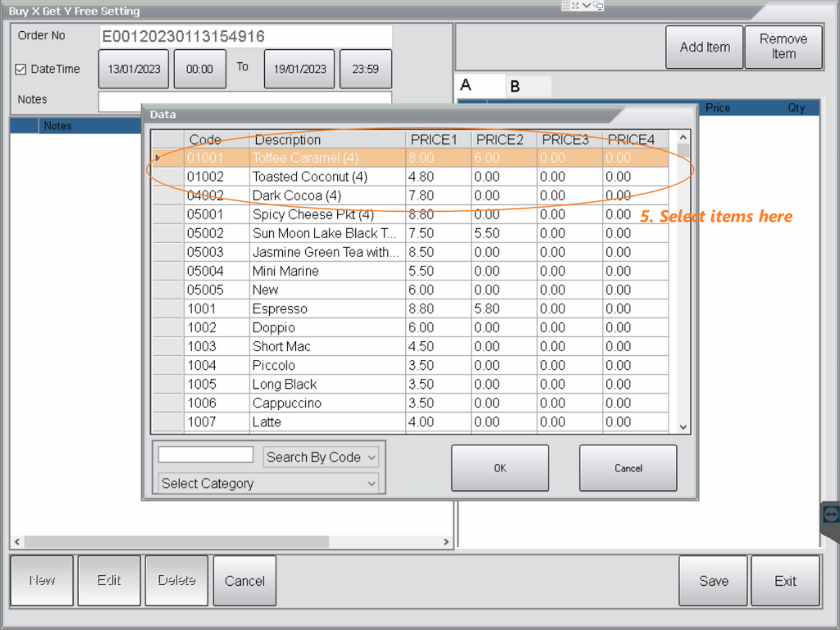Viewport: 840px width, 630px height.
Task: Click the Remove Item button
Action: [783, 47]
